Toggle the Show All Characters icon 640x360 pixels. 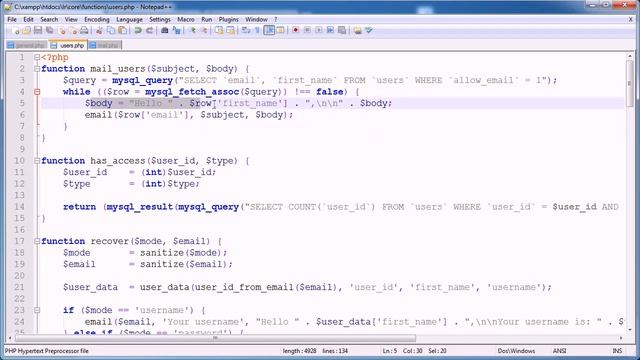[258, 31]
